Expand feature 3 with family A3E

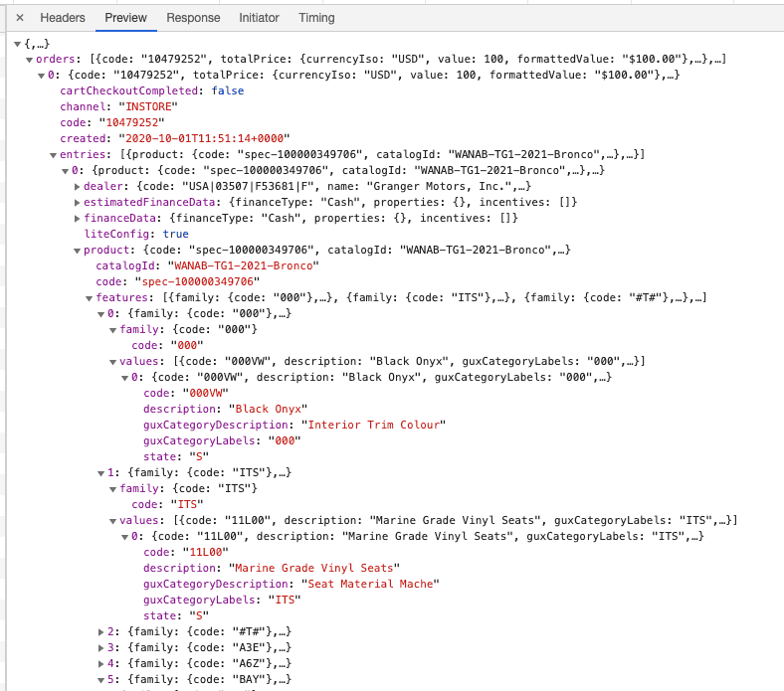click(101, 648)
